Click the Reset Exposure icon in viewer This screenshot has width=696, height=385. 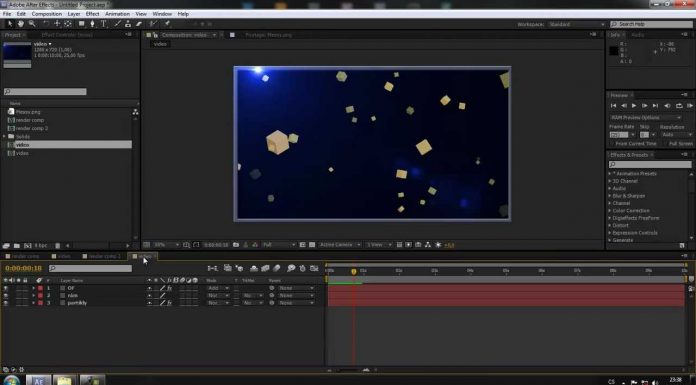[438, 245]
